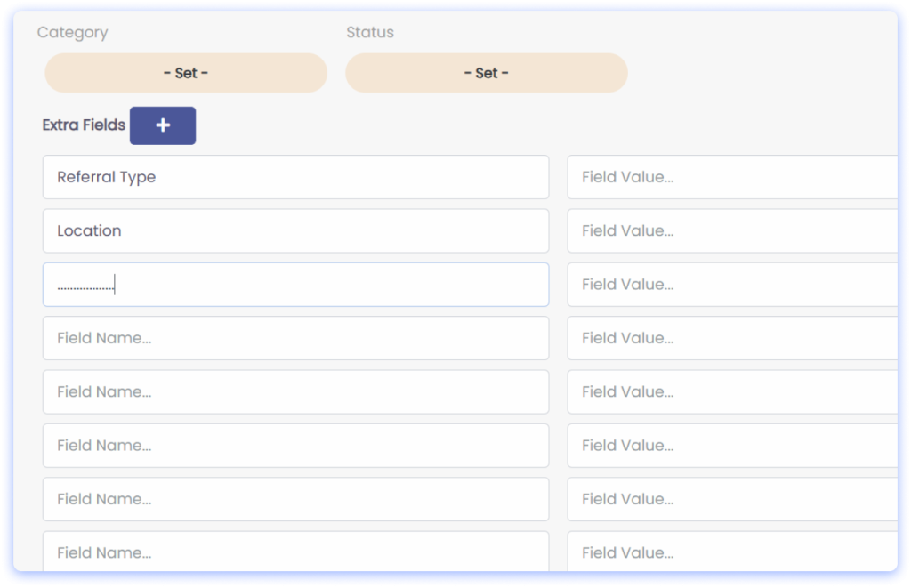Click the eighth row Field Name input
The image size is (911, 588).
click(295, 552)
